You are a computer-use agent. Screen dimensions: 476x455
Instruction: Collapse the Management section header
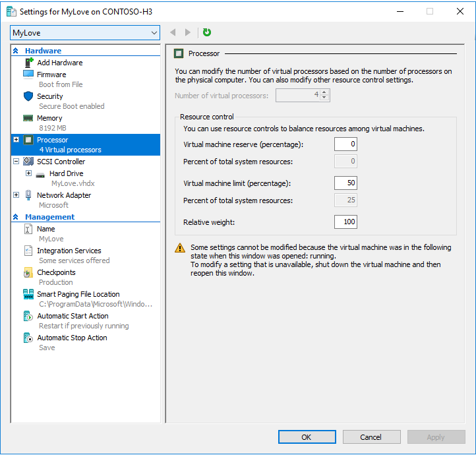pos(16,217)
